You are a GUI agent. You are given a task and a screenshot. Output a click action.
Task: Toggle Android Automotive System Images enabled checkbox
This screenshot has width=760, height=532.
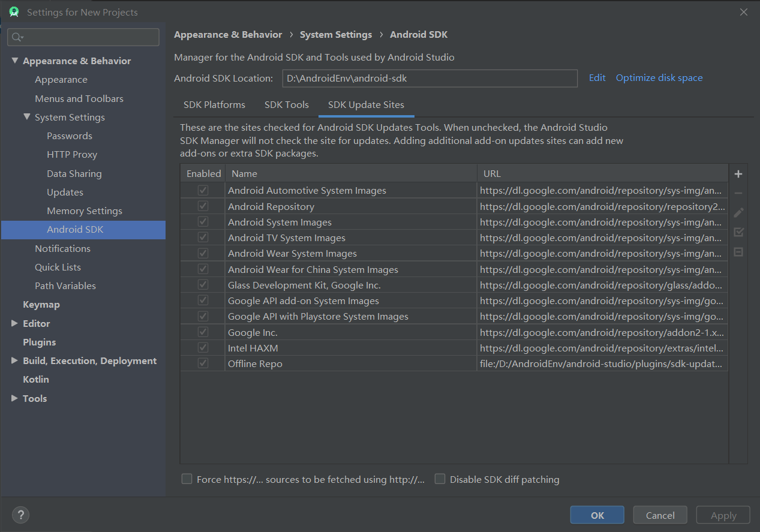pos(203,190)
